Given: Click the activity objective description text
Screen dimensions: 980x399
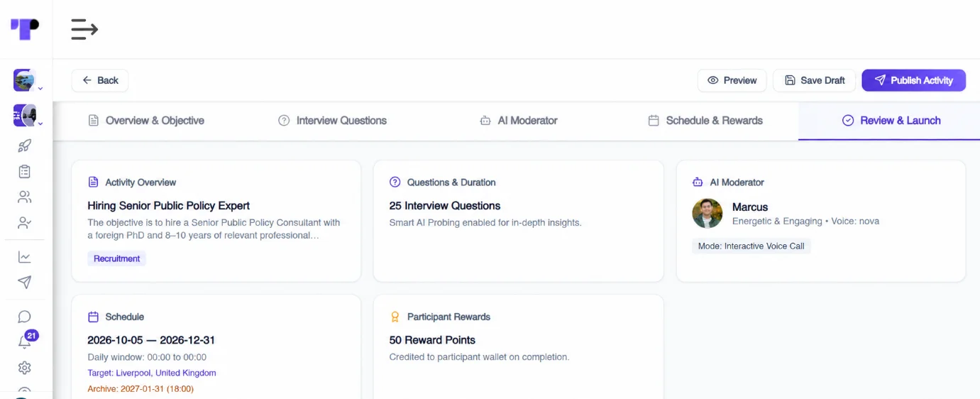Looking at the screenshot, I should (x=214, y=229).
